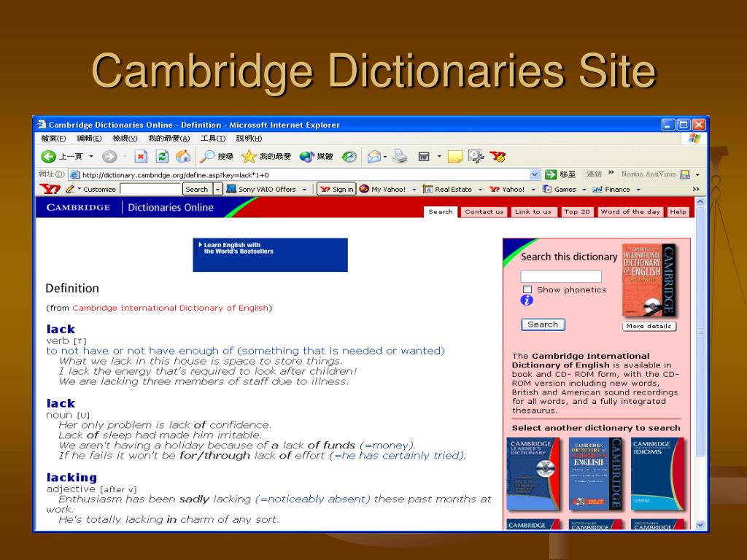The width and height of the screenshot is (747, 560).
Task: Open the 說明(H) Help menu
Action: pos(249,139)
